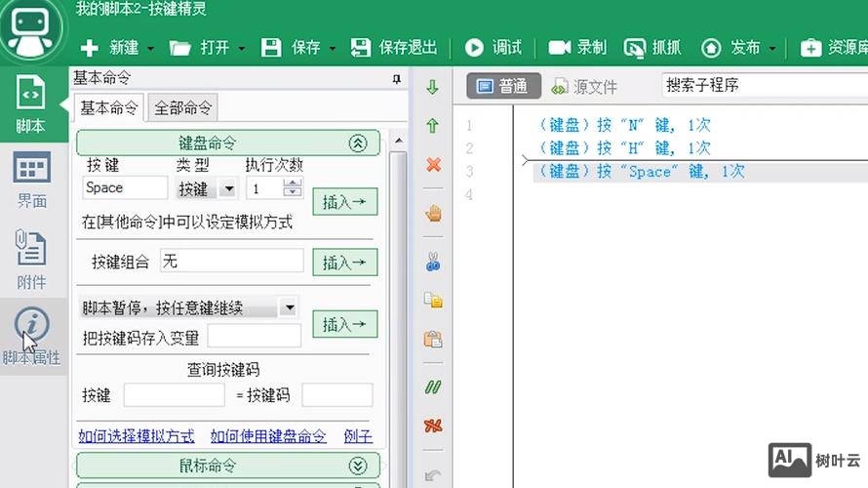The image size is (868, 488).
Task: Open the 抓抓 capture tool
Action: click(x=652, y=48)
